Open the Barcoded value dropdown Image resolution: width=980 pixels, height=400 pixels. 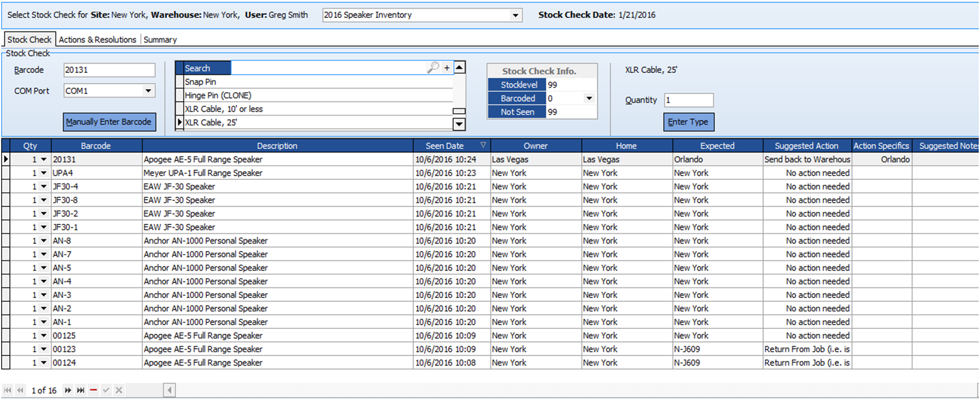589,98
